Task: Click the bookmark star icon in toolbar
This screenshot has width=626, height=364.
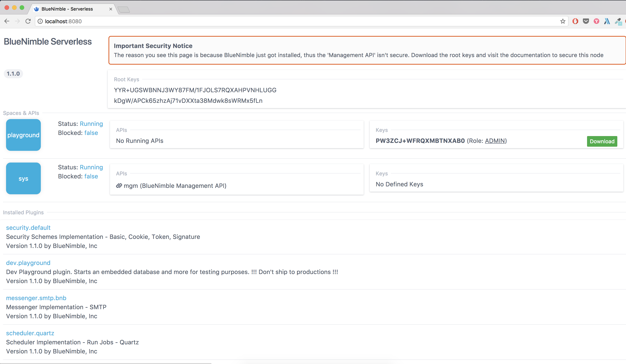Action: (x=562, y=21)
